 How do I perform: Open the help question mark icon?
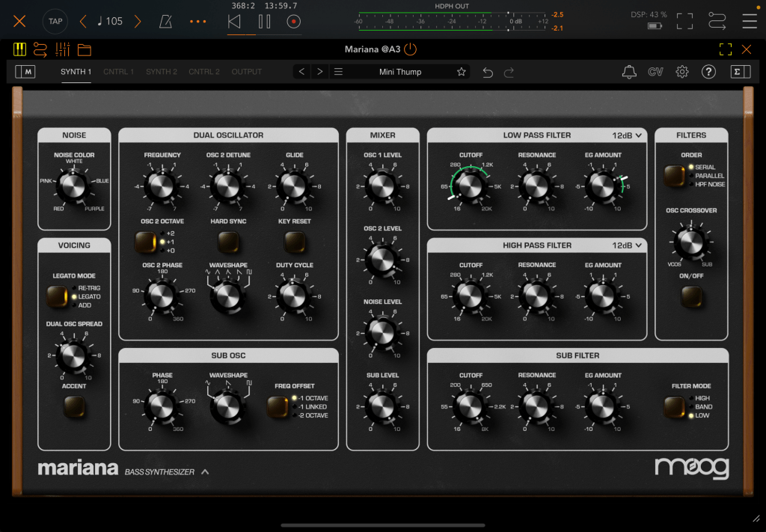point(708,72)
